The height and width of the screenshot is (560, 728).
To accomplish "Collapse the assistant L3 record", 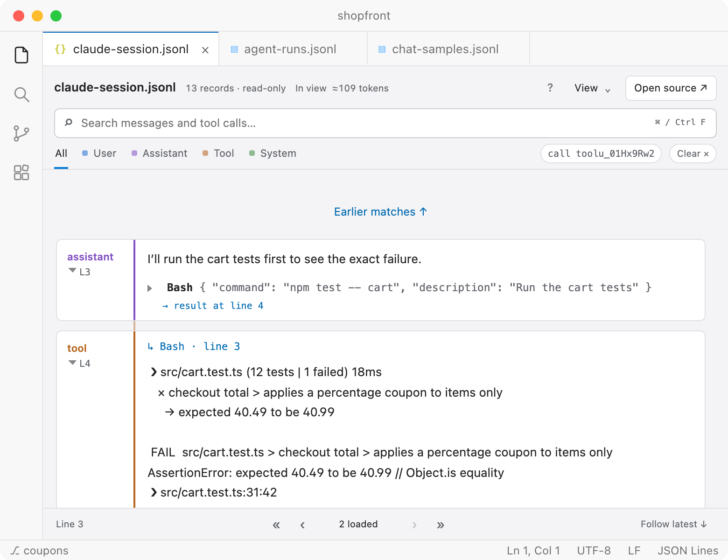I will coord(72,271).
